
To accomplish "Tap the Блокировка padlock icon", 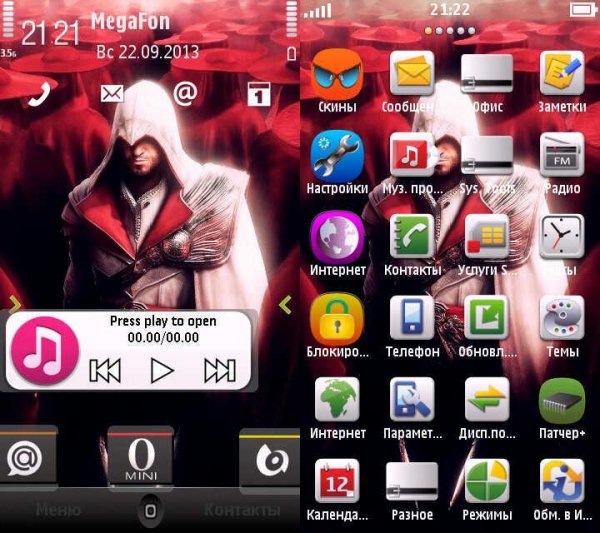I will point(337,319).
